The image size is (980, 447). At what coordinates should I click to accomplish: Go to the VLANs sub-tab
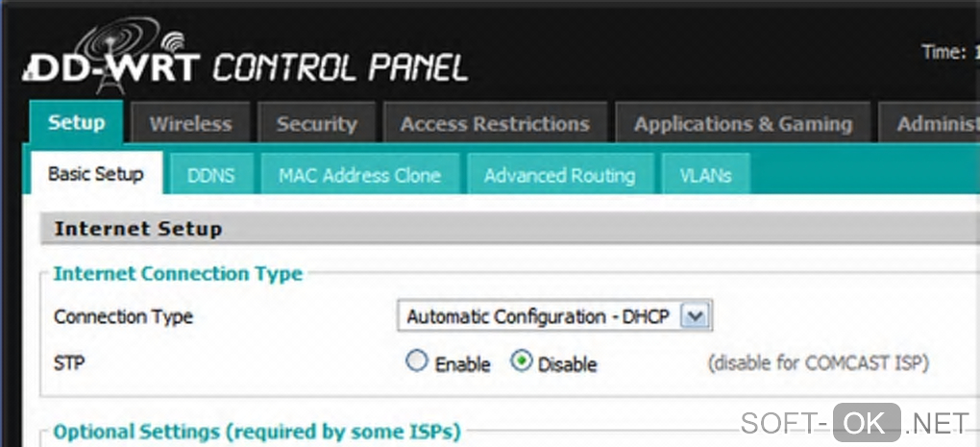click(705, 175)
